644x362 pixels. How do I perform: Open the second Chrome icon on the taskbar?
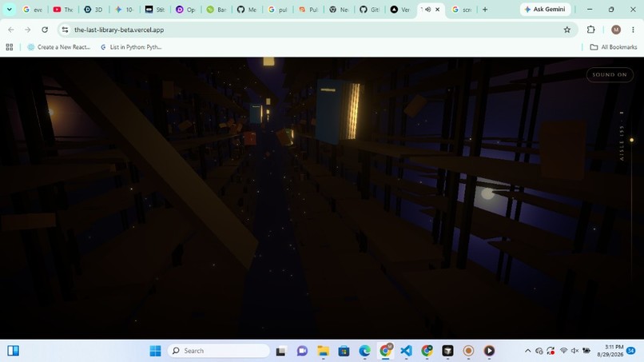[427, 351]
